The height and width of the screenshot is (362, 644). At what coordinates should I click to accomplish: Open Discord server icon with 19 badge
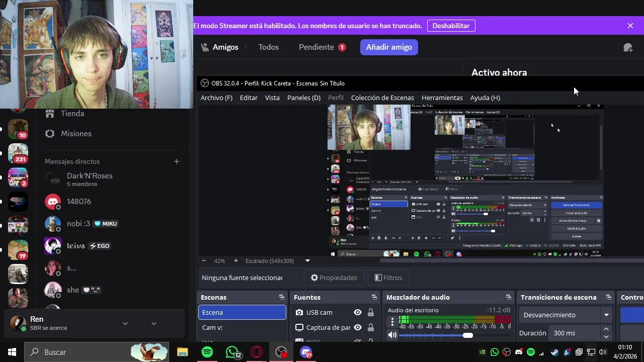click(18, 250)
